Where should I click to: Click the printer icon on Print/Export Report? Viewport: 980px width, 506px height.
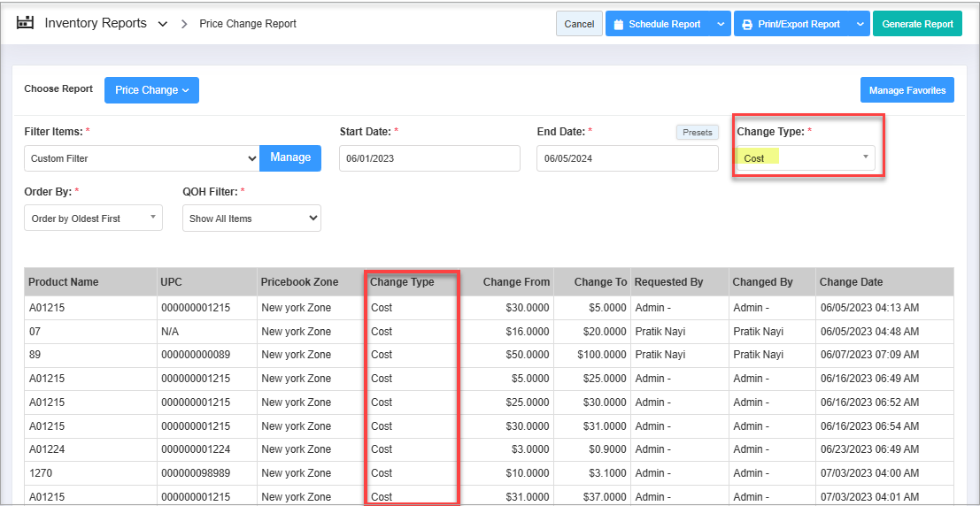point(747,25)
